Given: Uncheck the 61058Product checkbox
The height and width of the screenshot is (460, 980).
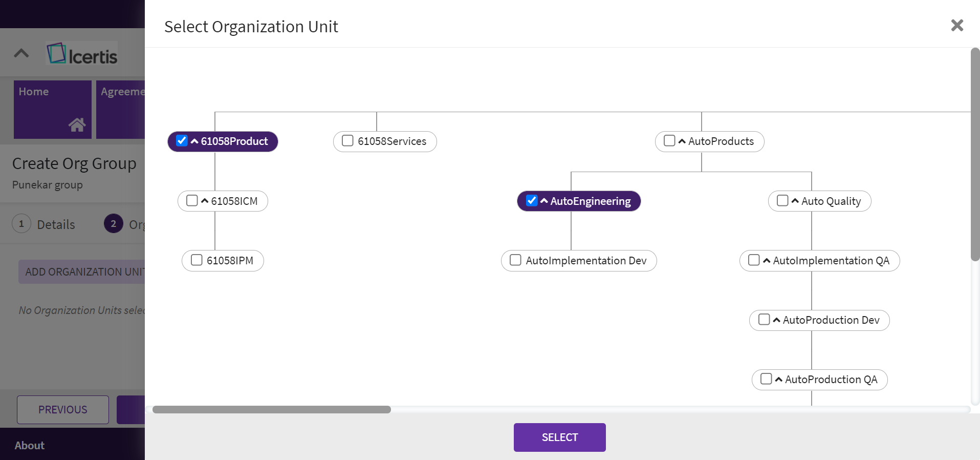Looking at the screenshot, I should click(182, 141).
